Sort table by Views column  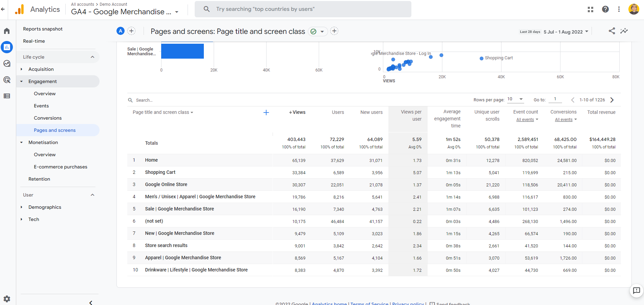click(x=297, y=113)
